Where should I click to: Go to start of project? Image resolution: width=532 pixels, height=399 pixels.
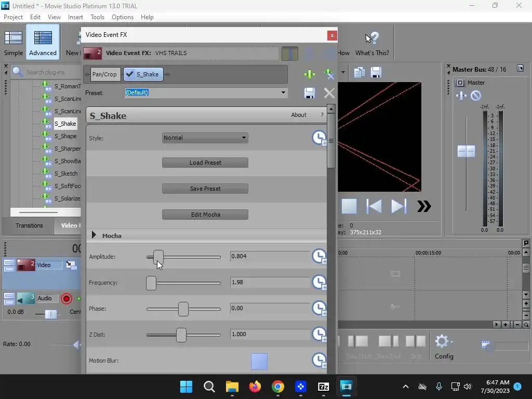[374, 206]
